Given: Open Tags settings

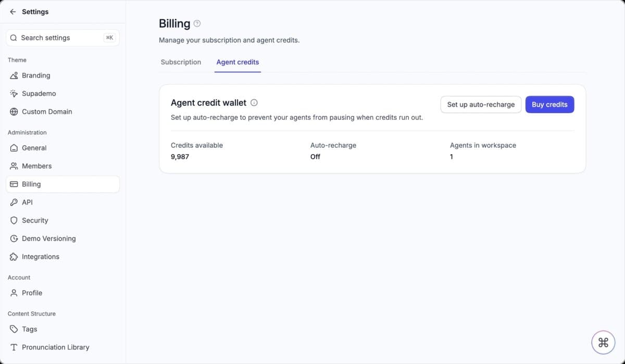Looking at the screenshot, I should pos(63,329).
